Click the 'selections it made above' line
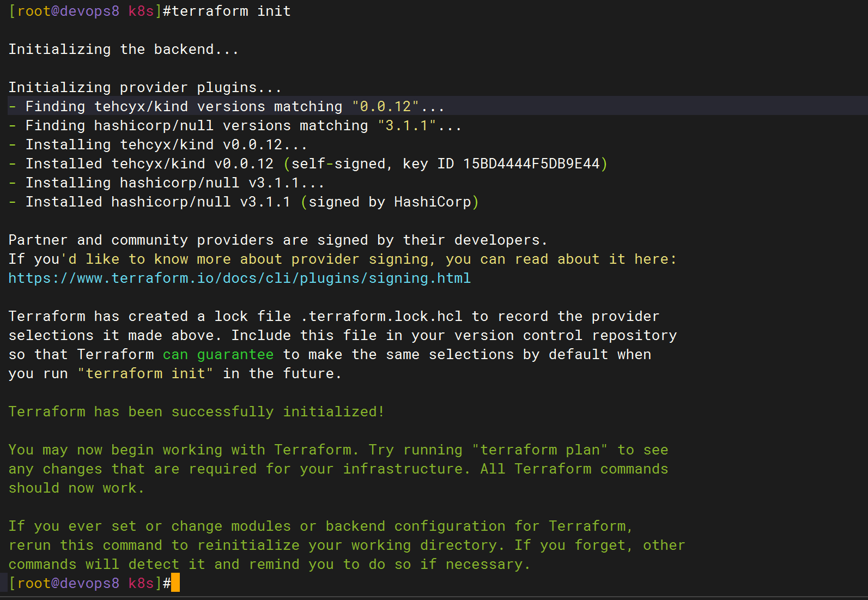The height and width of the screenshot is (600, 868). [x=343, y=336]
